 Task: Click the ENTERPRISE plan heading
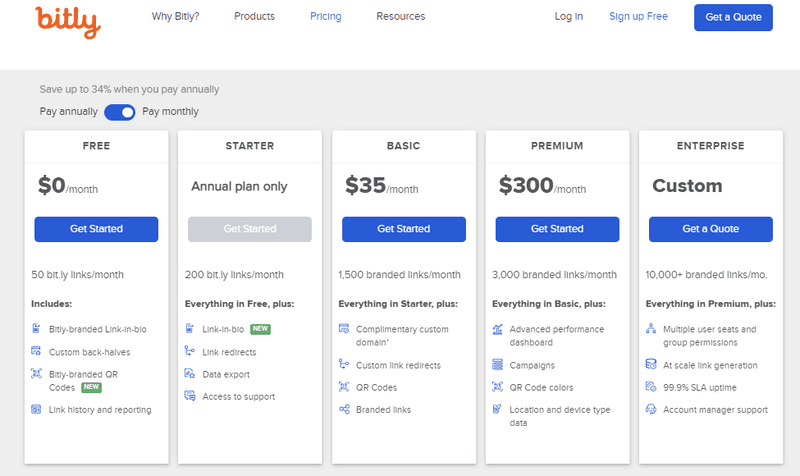711,146
